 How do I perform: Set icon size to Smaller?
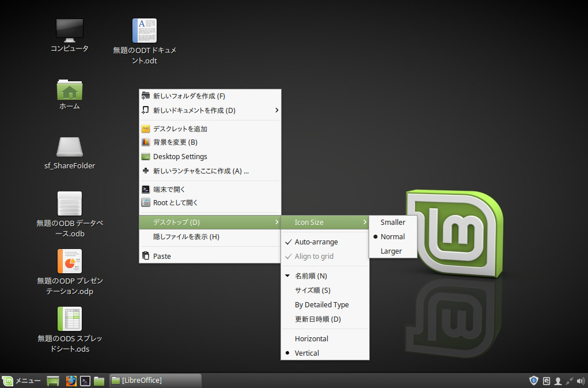tap(393, 223)
